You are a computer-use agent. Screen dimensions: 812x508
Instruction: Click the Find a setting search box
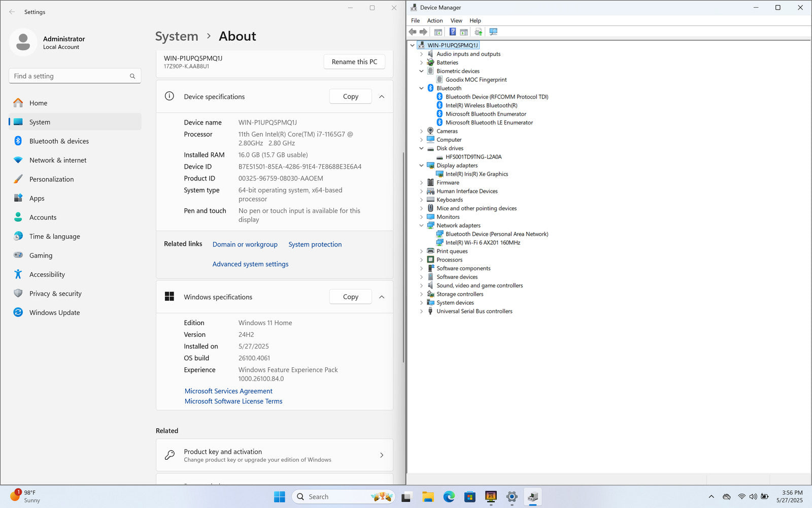75,76
